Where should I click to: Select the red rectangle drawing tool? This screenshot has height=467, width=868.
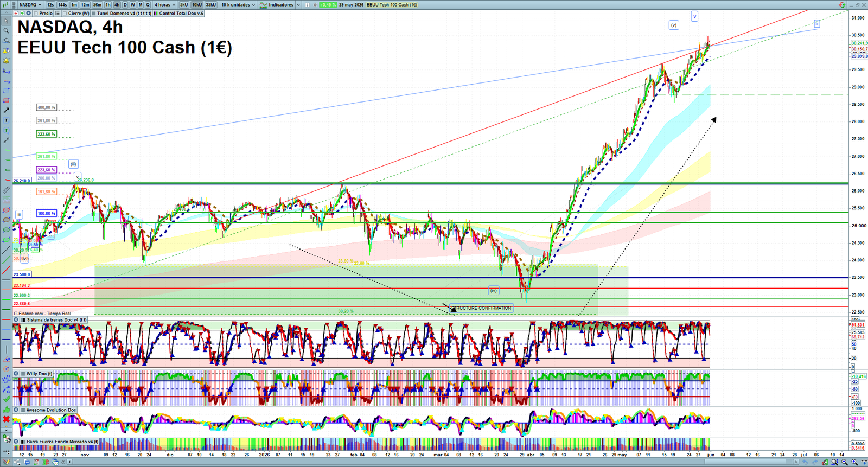pos(6,100)
